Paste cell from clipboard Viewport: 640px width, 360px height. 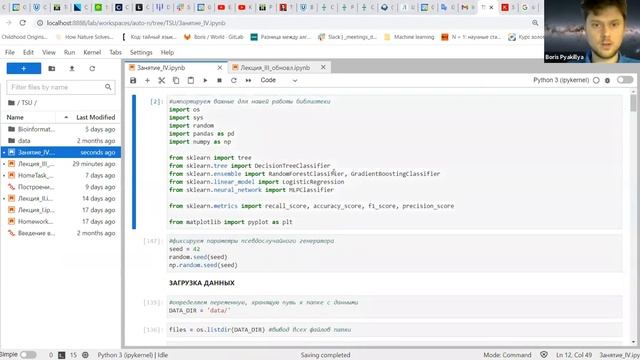[191, 80]
